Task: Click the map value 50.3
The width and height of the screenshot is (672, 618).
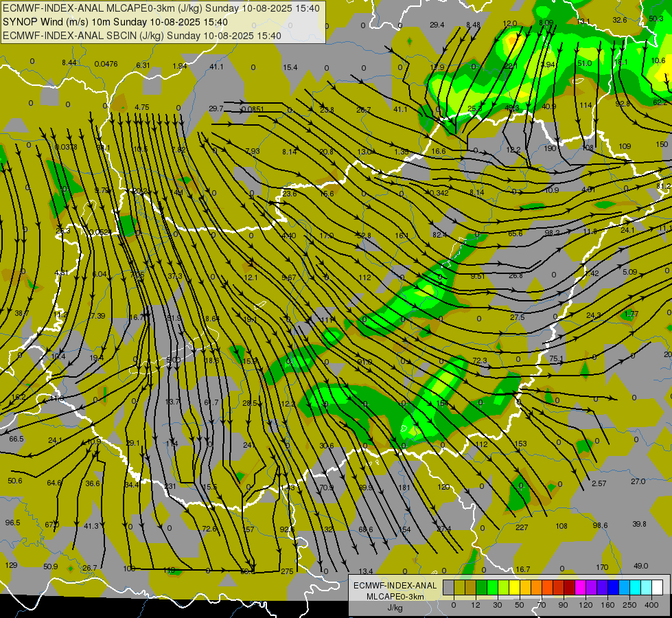Action: point(656,19)
